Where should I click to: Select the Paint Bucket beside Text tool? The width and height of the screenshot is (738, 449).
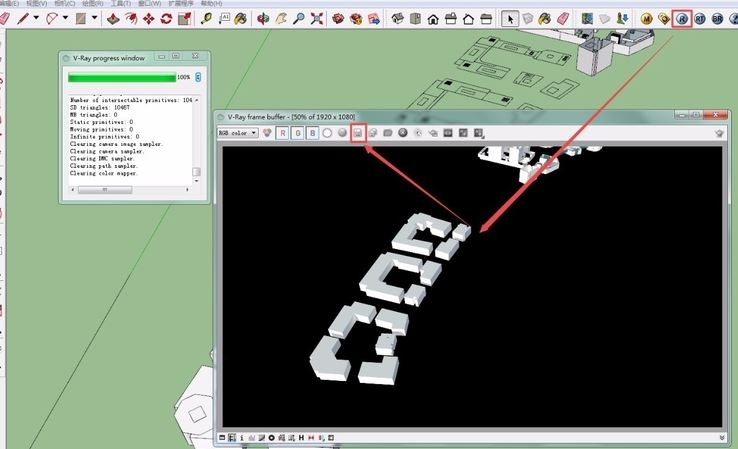pyautogui.click(x=241, y=19)
